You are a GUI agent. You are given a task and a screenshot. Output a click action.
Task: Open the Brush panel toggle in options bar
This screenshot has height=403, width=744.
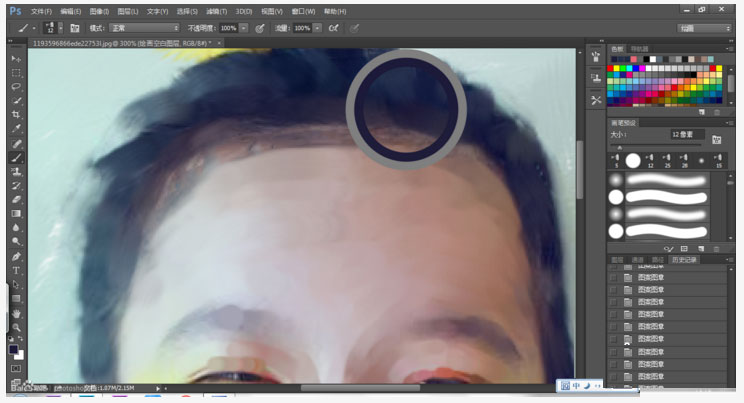click(74, 28)
